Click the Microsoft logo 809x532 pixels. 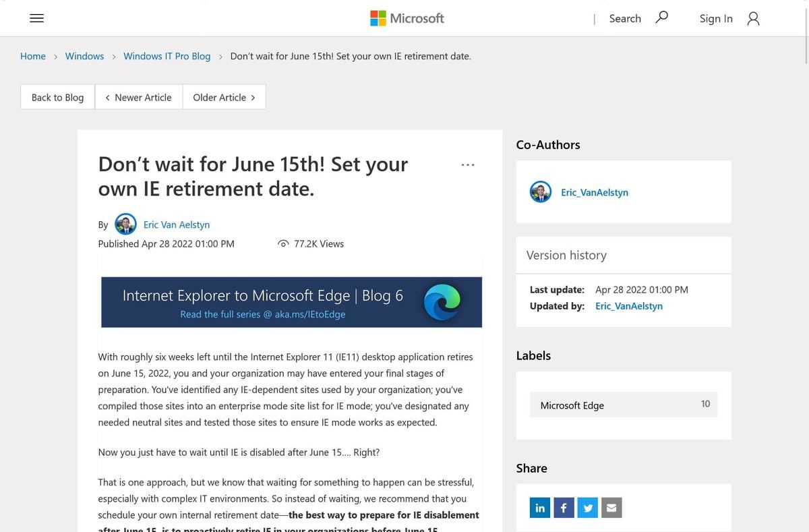[x=407, y=18]
